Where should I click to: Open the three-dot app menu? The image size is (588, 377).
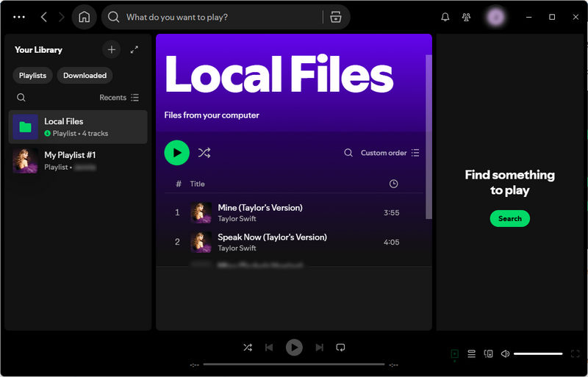pos(19,17)
